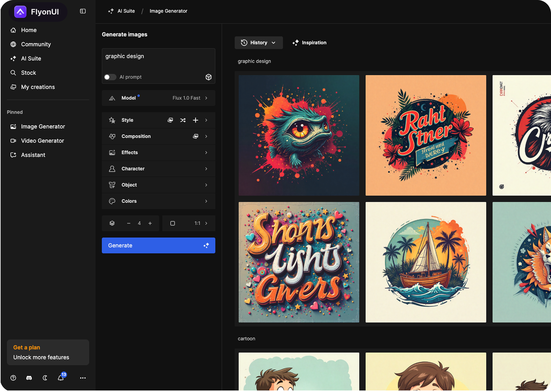The height and width of the screenshot is (392, 551).
Task: Click the Composition image reference icon
Action: pyautogui.click(x=195, y=136)
